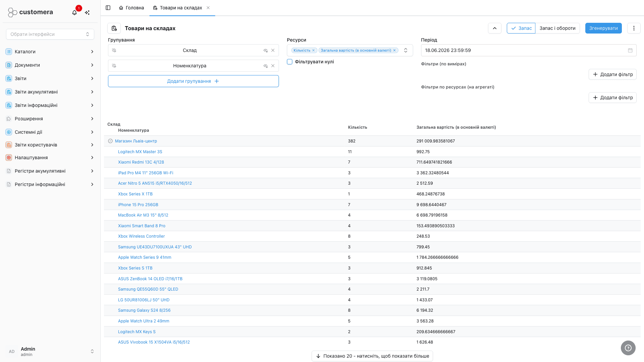Switch to Запас і обороти mode
The width and height of the screenshot is (644, 362).
(x=557, y=28)
